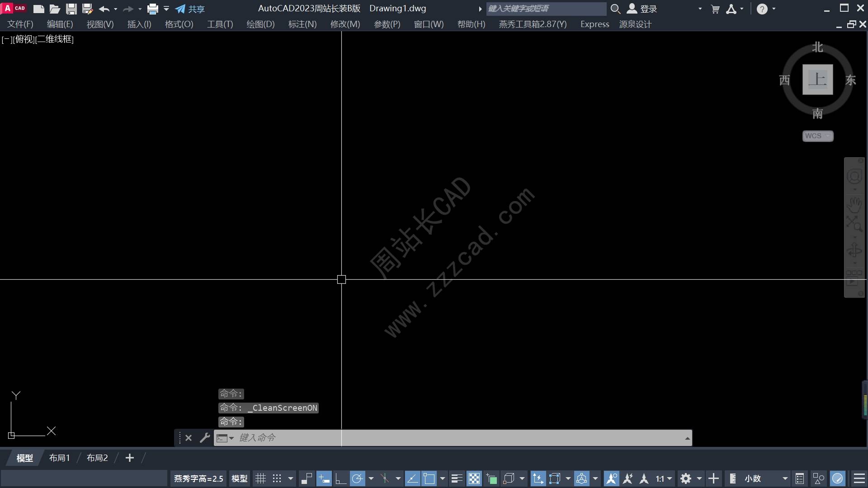Click the 二维线框 visual style label
The width and height of the screenshot is (868, 488).
(x=54, y=39)
